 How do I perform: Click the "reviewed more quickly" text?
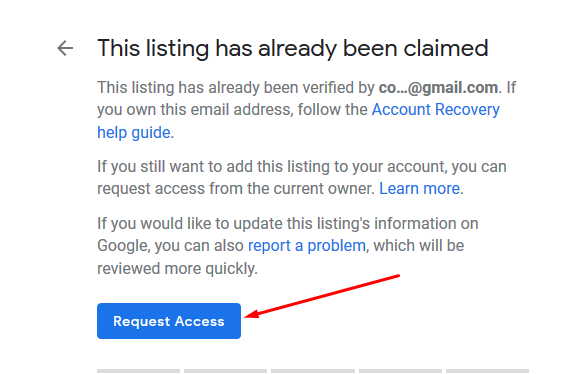tap(176, 268)
